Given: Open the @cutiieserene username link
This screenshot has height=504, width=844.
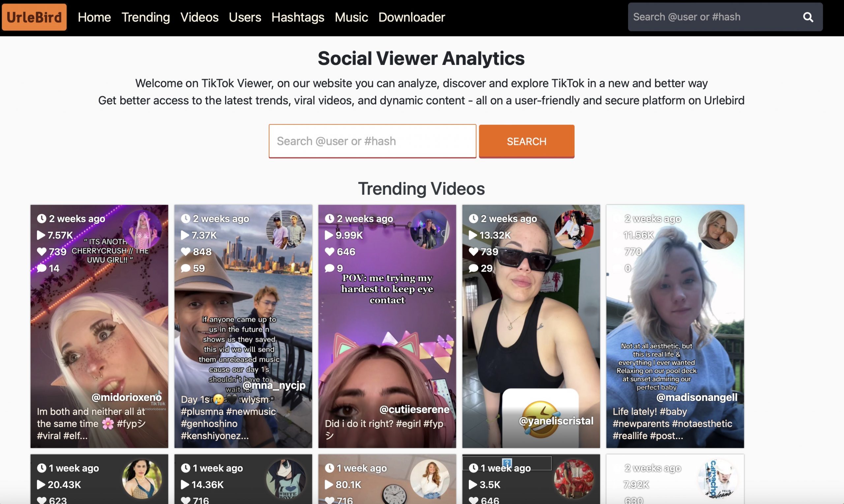Looking at the screenshot, I should 414,409.
